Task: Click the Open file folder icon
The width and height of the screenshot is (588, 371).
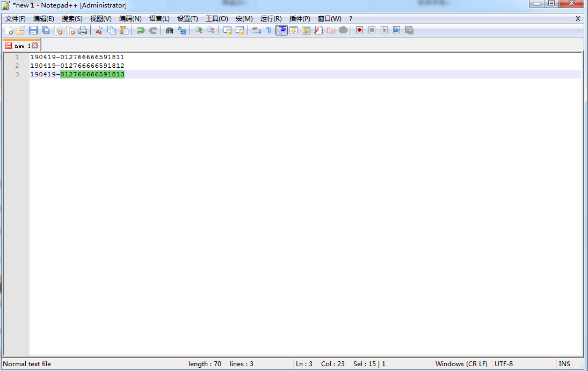Action: [x=21, y=30]
